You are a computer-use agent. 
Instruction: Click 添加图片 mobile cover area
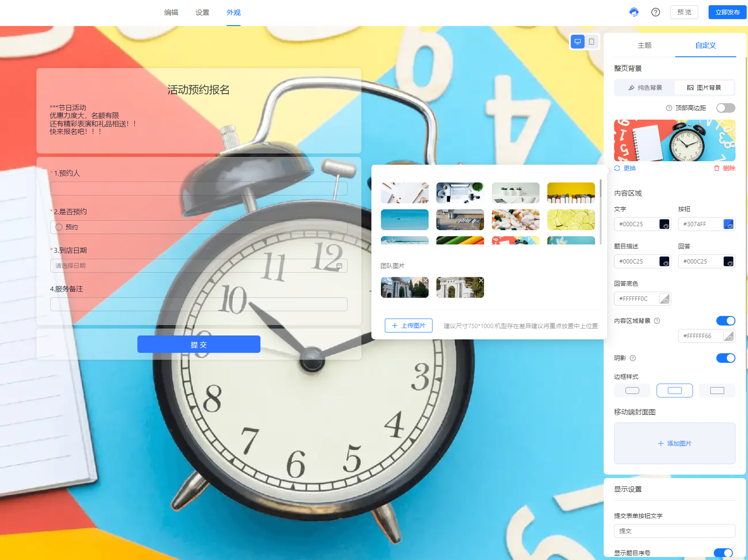(x=675, y=443)
